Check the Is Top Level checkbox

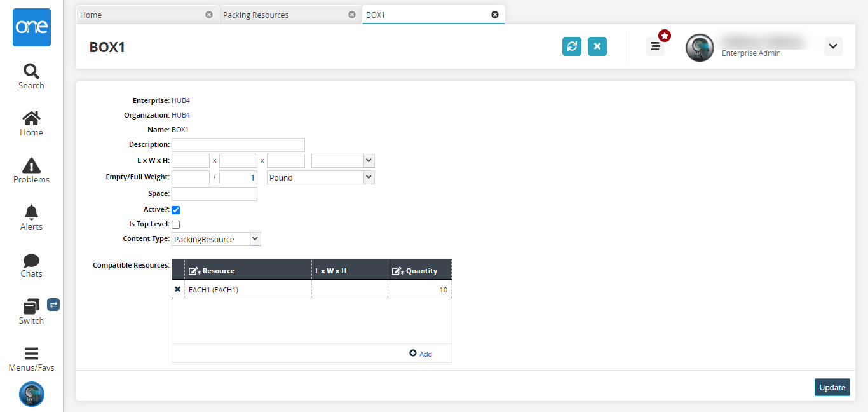[176, 224]
